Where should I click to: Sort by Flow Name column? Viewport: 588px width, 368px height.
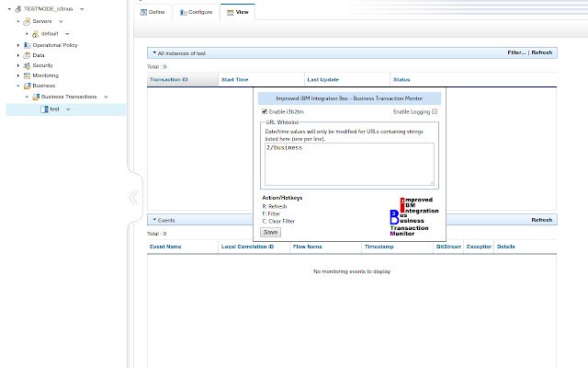point(326,247)
